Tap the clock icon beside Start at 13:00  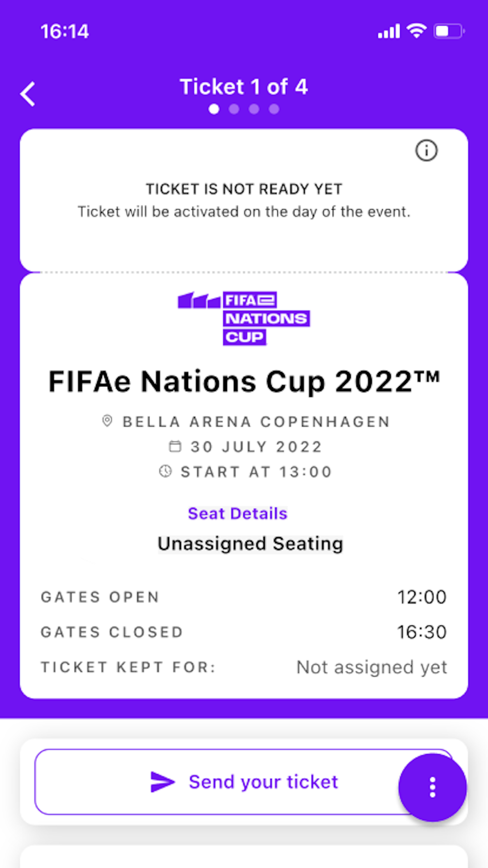tap(165, 471)
